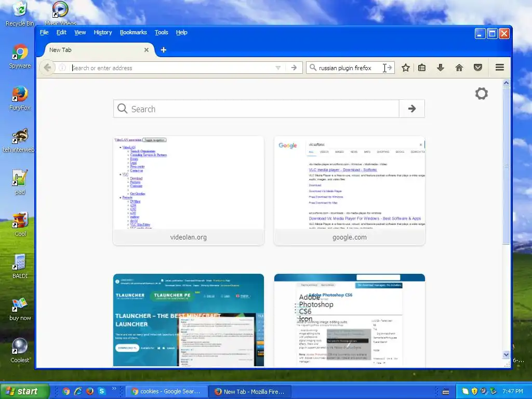Click the magnifier icon in the search box
532x399 pixels.
click(313, 68)
